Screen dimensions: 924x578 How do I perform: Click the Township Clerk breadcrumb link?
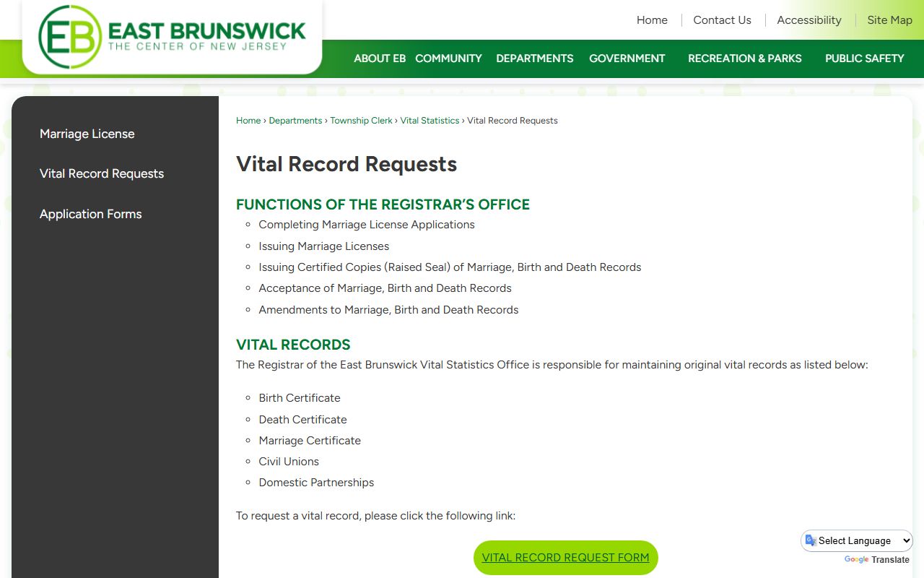point(361,121)
